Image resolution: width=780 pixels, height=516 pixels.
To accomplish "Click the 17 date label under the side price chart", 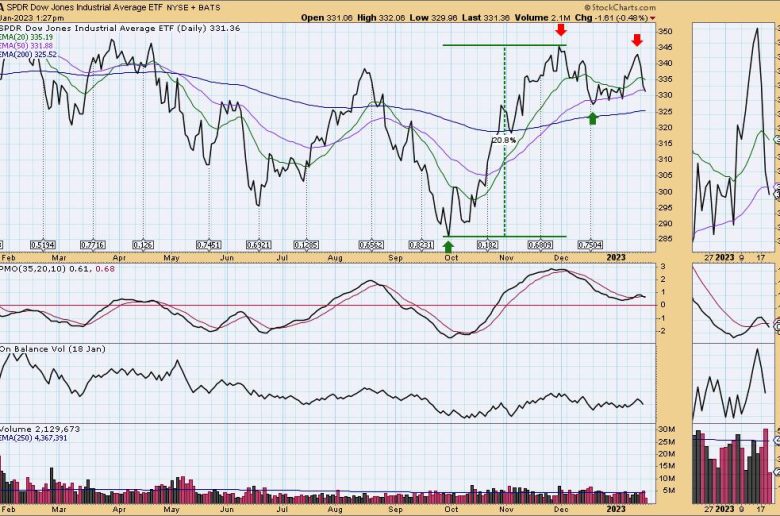I will click(x=760, y=258).
